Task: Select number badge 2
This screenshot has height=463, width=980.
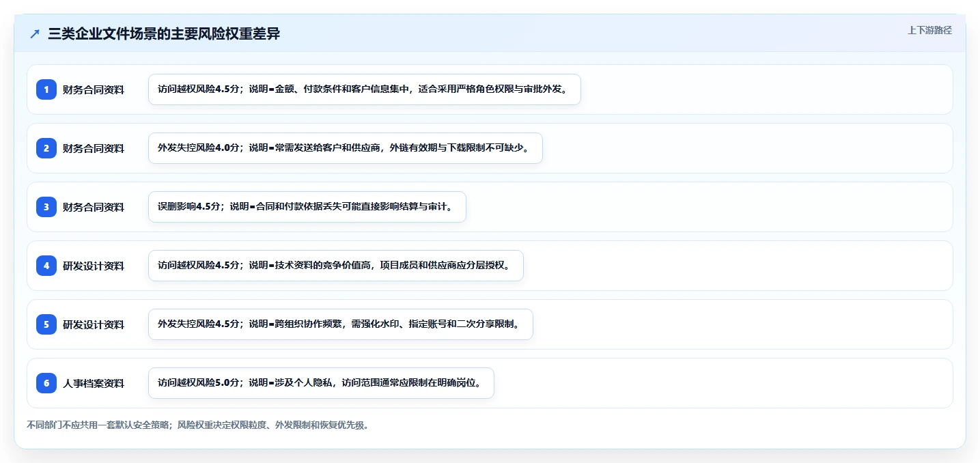Action: click(x=46, y=148)
